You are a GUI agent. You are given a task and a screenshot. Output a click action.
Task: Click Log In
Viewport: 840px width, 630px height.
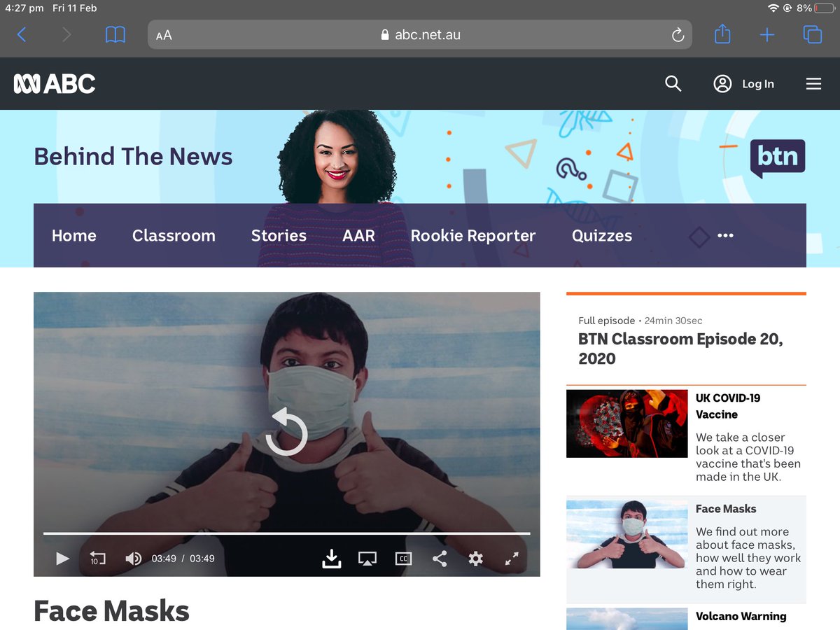tap(758, 83)
